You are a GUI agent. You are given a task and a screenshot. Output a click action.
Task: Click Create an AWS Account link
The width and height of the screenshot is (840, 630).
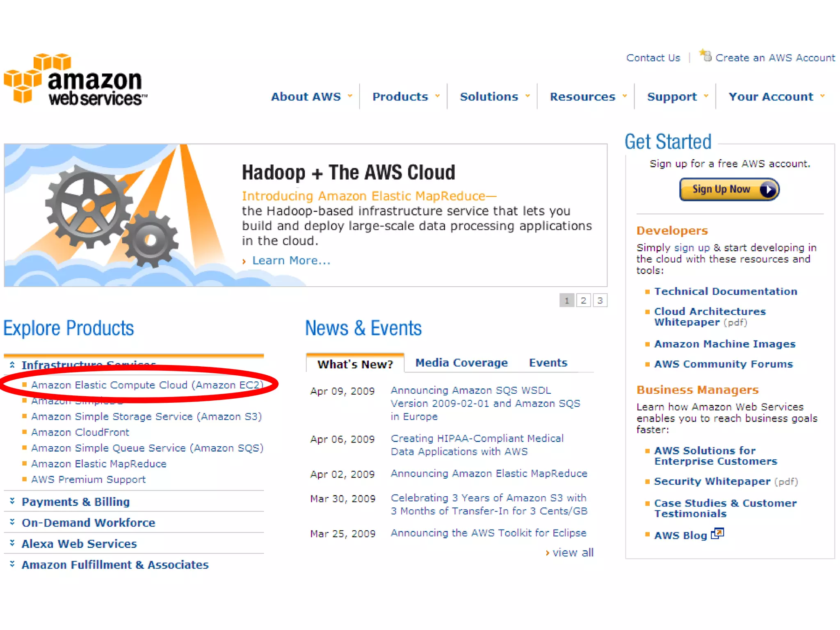[x=775, y=58]
